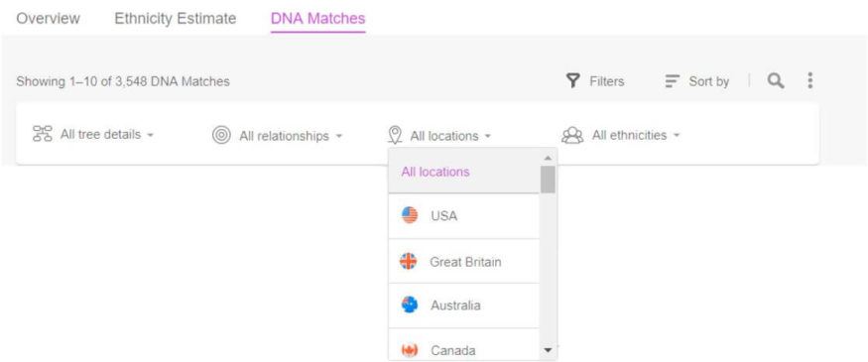Viewport: 868px width, 362px height.
Task: Click the family tree details icon
Action: 43,135
